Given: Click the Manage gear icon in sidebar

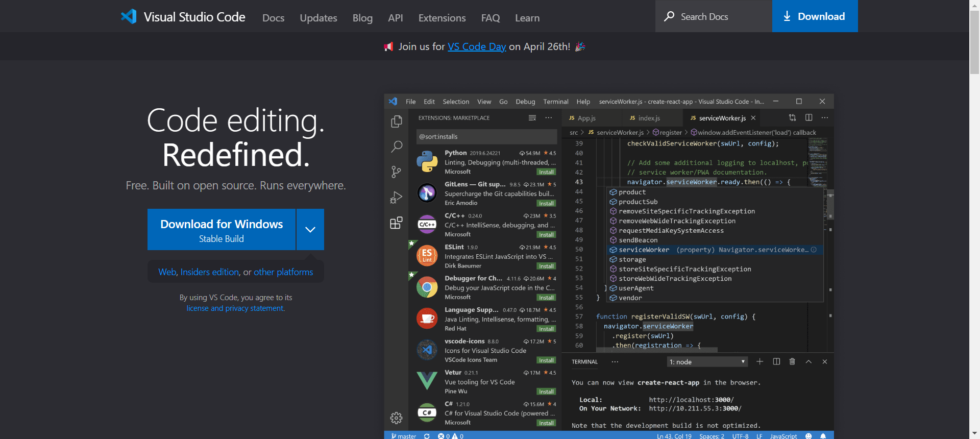Looking at the screenshot, I should click(396, 418).
